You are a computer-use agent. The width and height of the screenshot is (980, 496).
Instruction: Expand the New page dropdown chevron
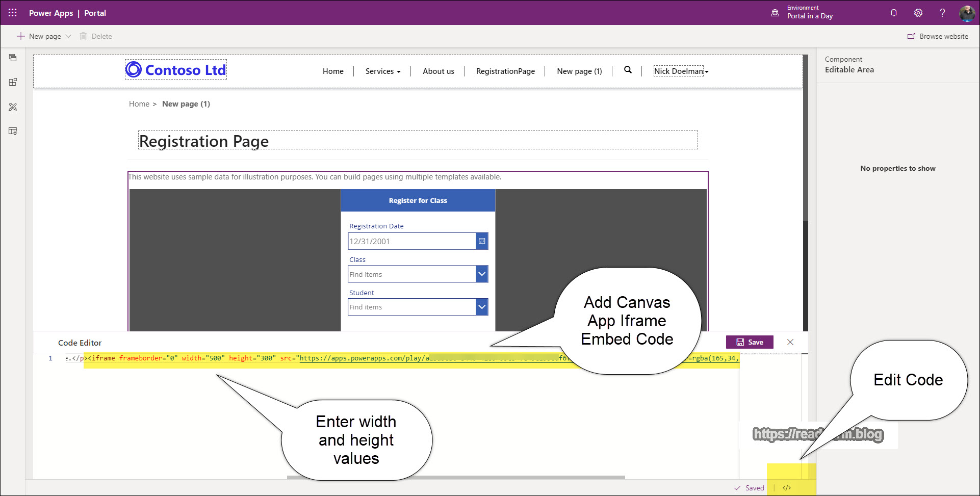68,36
